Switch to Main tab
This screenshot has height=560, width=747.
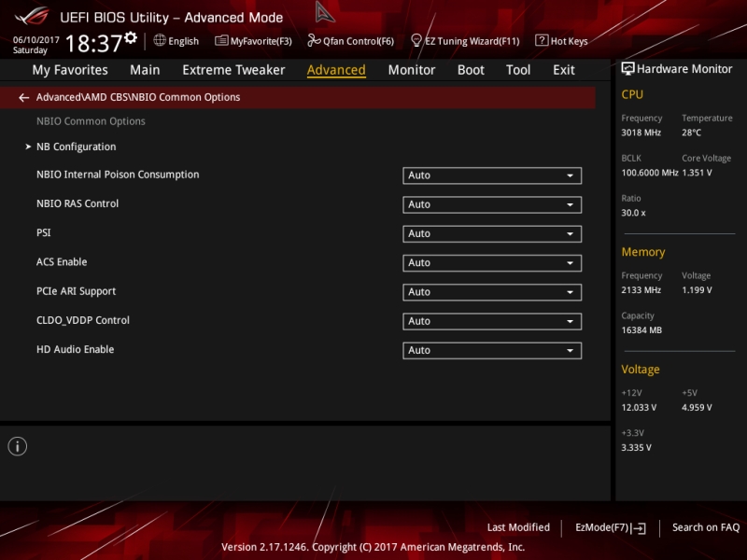tap(145, 70)
